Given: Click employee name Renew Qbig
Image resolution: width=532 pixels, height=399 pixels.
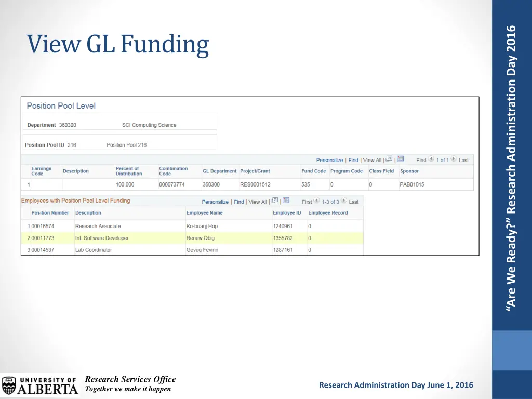Looking at the screenshot, I should (x=201, y=238).
